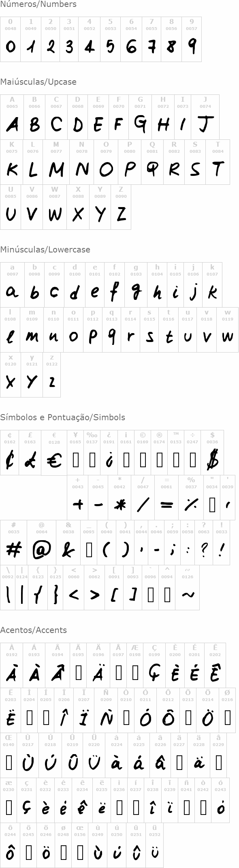Select the ampersand glyph cell
This screenshot has width=239, height=868.
click(68, 543)
